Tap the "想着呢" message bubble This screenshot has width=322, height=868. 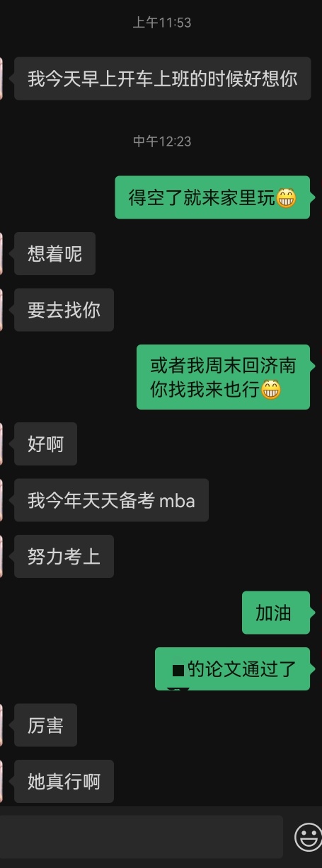(54, 253)
